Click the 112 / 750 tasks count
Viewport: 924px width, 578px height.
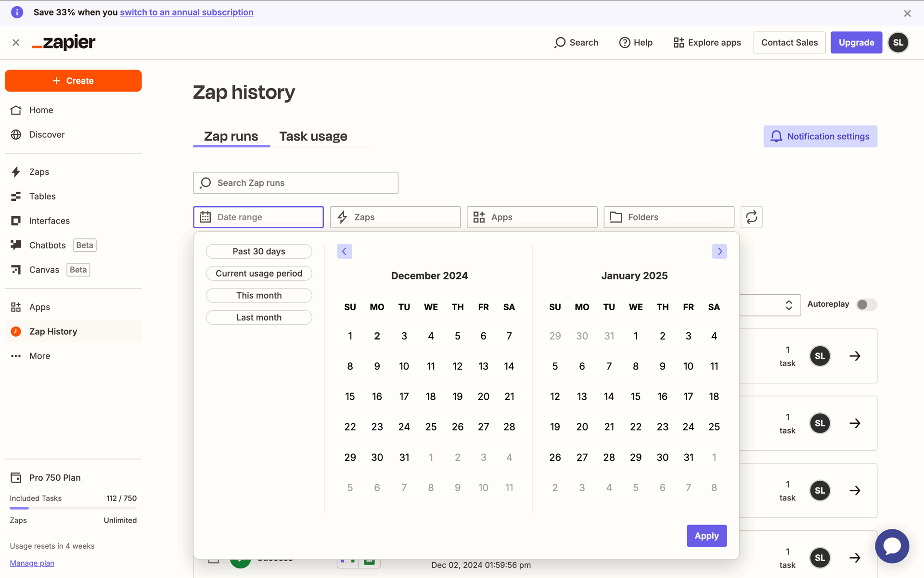click(x=121, y=498)
